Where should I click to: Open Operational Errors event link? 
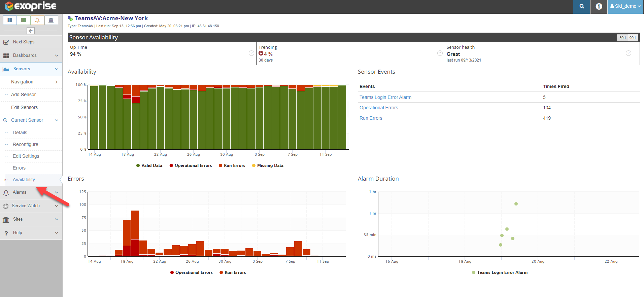pos(379,108)
